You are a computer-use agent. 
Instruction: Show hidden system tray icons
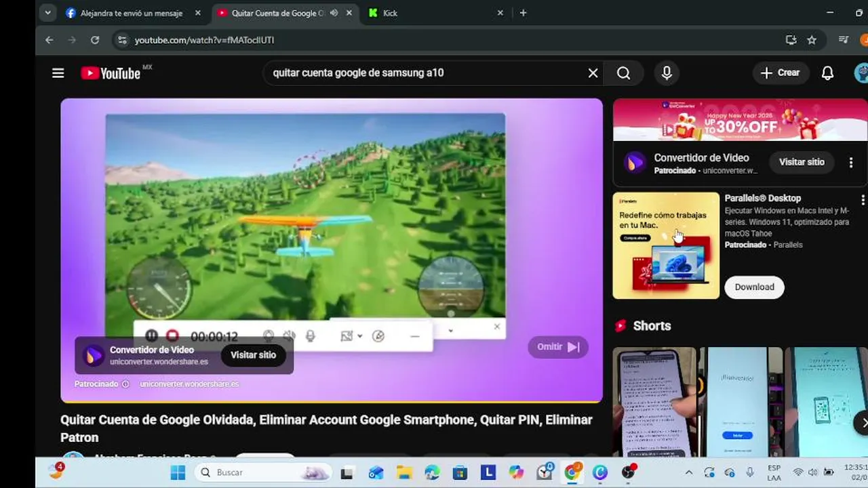[x=689, y=472]
